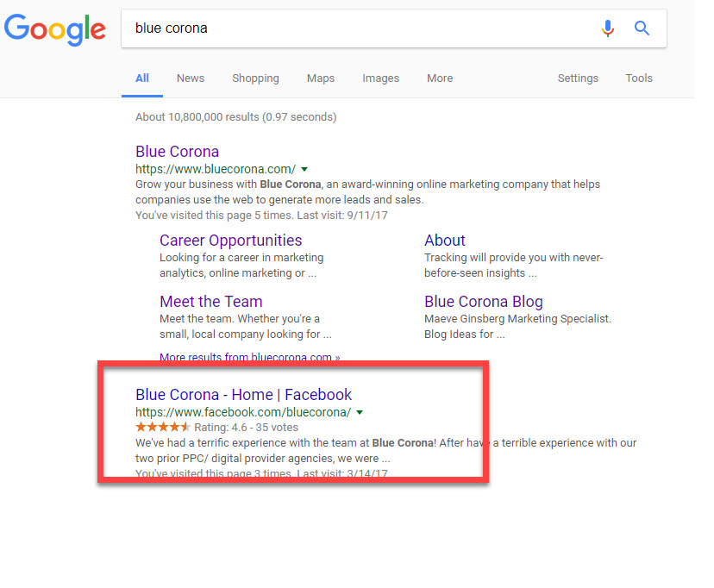The width and height of the screenshot is (714, 588).
Task: Open the search Tools menu
Action: tap(639, 78)
